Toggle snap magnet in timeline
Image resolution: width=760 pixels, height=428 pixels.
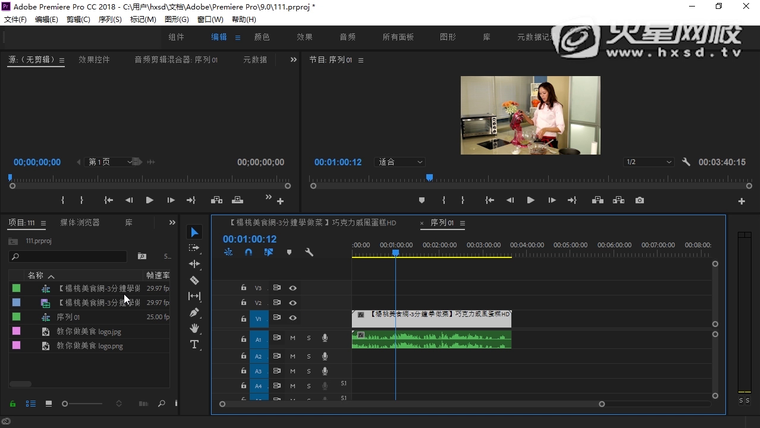249,253
